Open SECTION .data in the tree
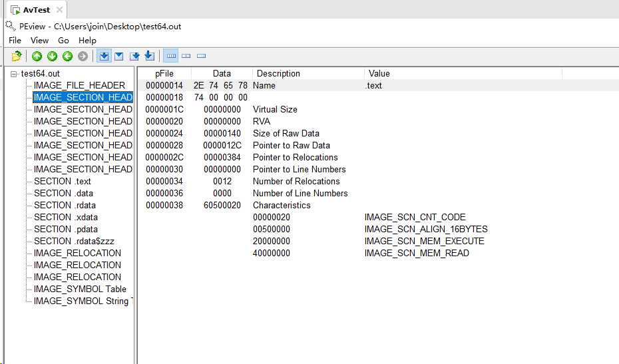The image size is (619, 364). 63,193
